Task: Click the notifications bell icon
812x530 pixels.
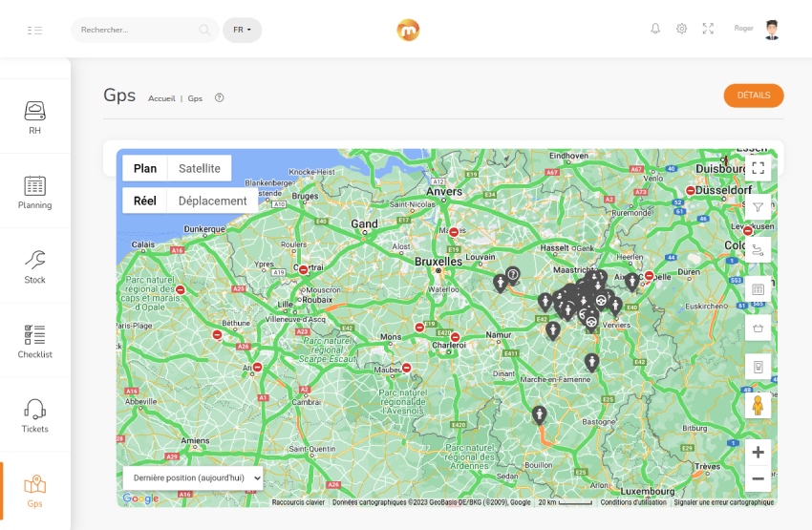Action: pyautogui.click(x=655, y=29)
